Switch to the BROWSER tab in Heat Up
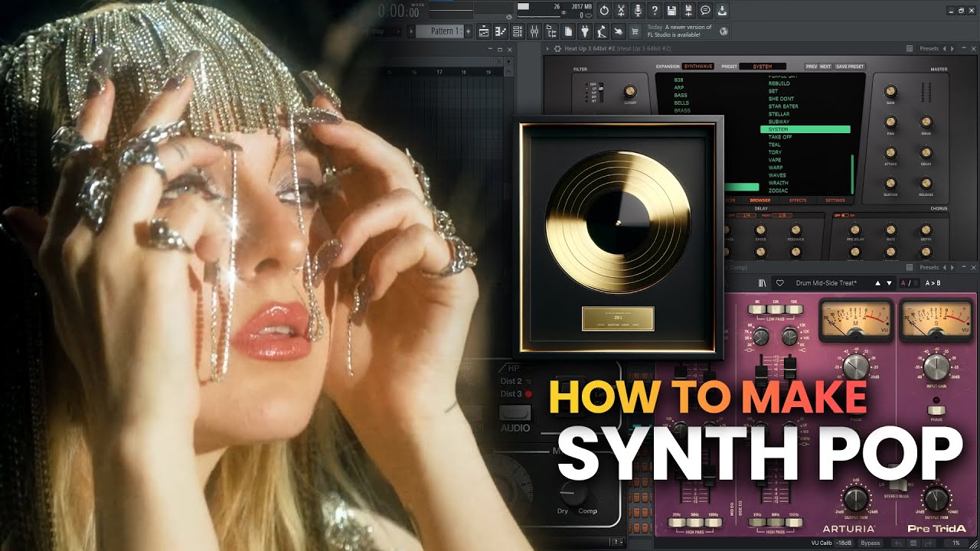980x551 pixels. [x=760, y=201]
